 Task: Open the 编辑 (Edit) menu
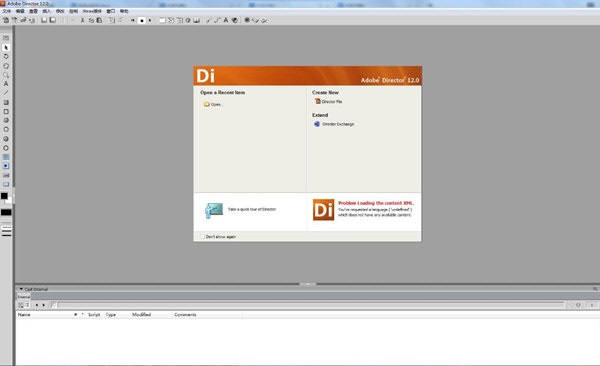coord(20,11)
